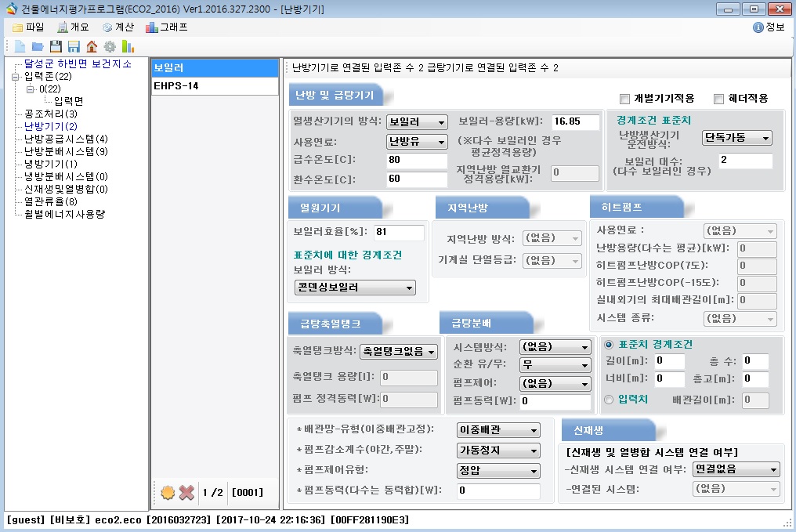Click the 정보 button at top right
Viewport: 796px width, 532px height.
tap(769, 27)
